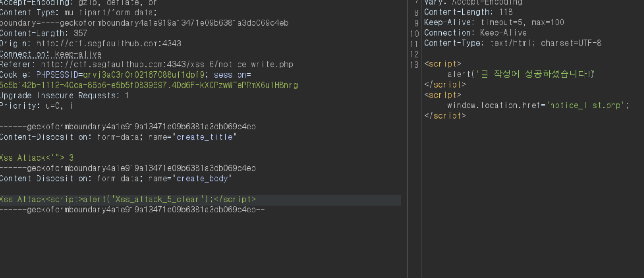
Task: Click the create_title Content-Disposition line
Action: pos(118,137)
